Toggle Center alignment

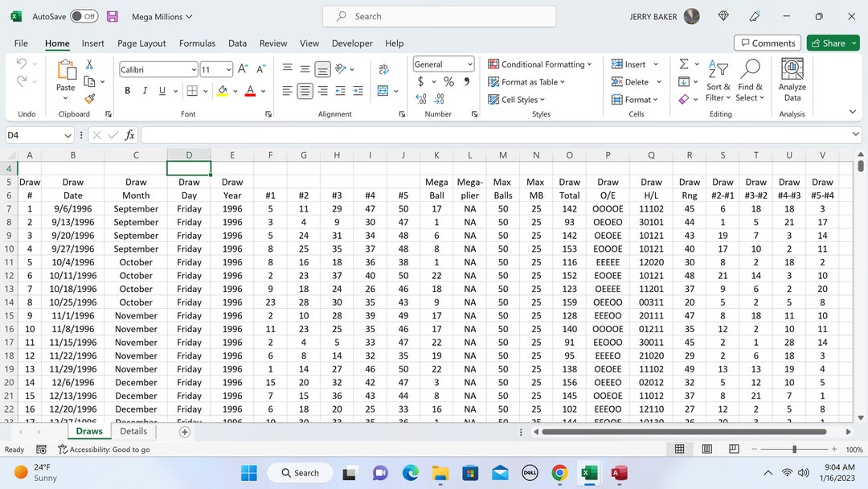pyautogui.click(x=305, y=91)
